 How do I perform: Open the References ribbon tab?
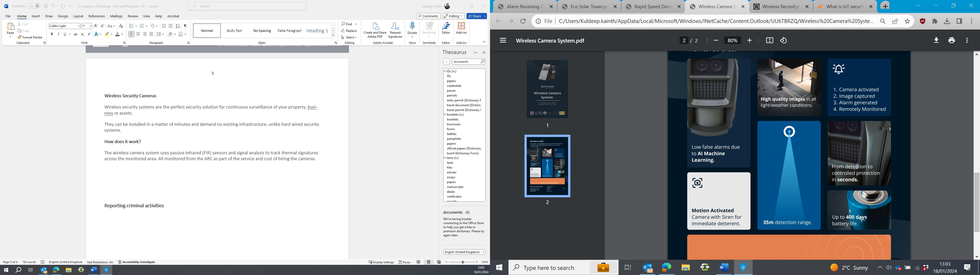coord(97,16)
